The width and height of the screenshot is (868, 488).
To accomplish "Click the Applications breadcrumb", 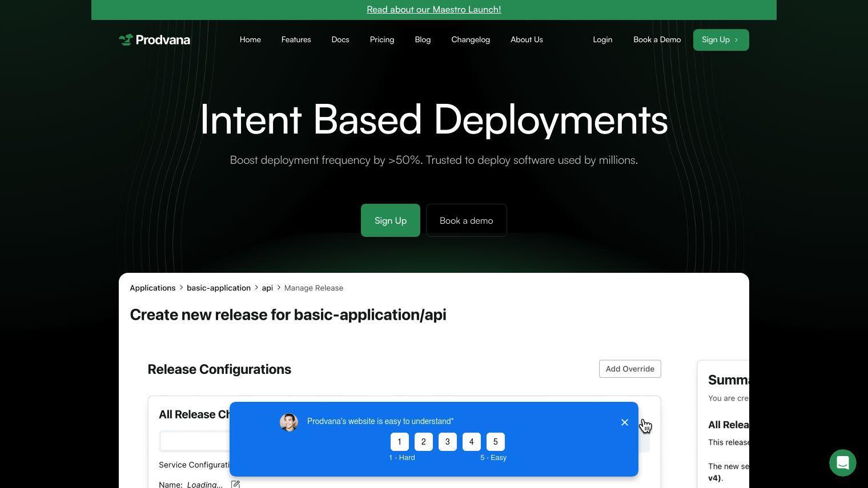I will click(x=152, y=288).
